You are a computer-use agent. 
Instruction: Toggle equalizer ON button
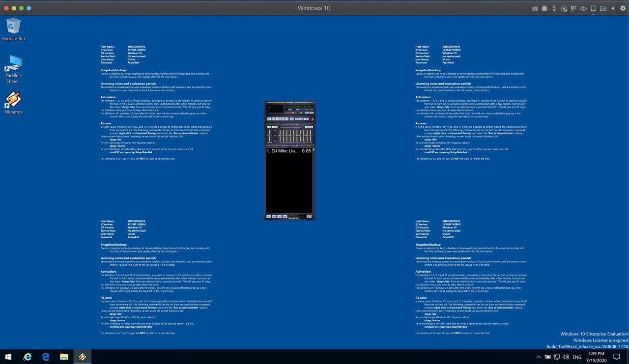269,127
